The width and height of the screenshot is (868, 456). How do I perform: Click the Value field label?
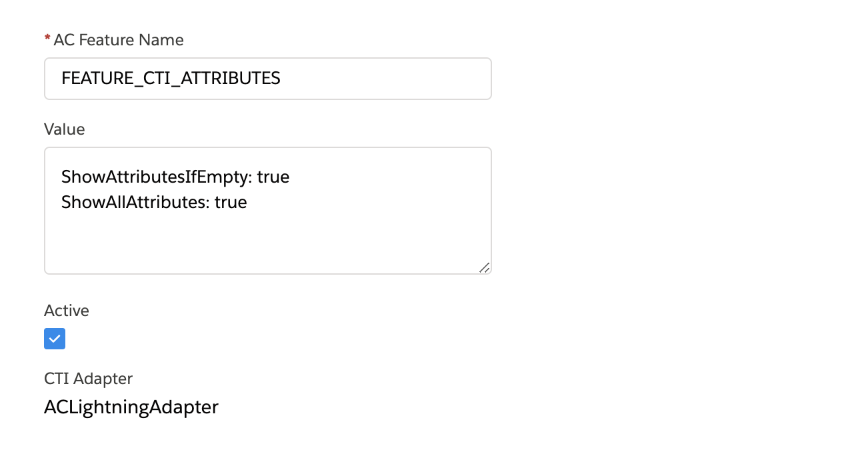(x=65, y=129)
